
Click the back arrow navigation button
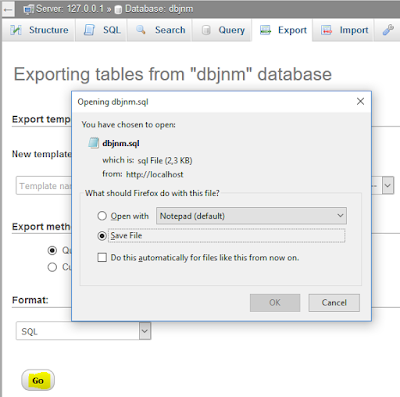coord(8,9)
